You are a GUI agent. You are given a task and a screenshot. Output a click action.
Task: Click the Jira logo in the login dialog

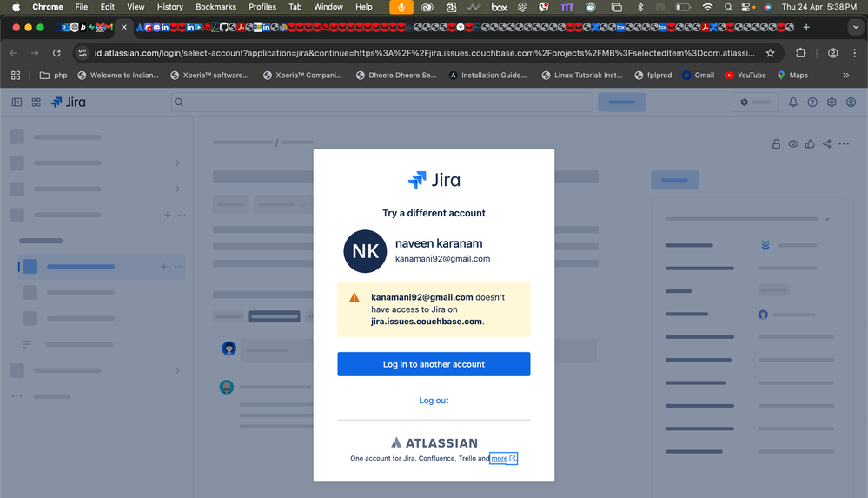pyautogui.click(x=434, y=180)
